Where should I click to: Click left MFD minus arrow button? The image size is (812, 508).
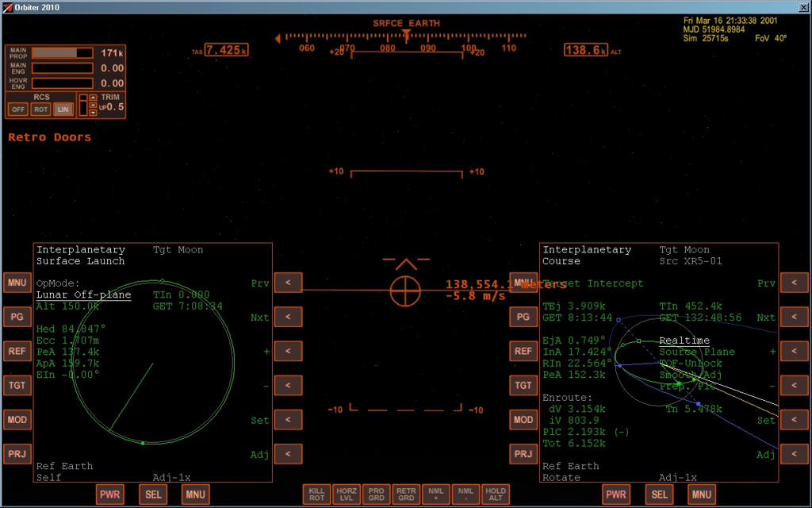click(x=288, y=385)
